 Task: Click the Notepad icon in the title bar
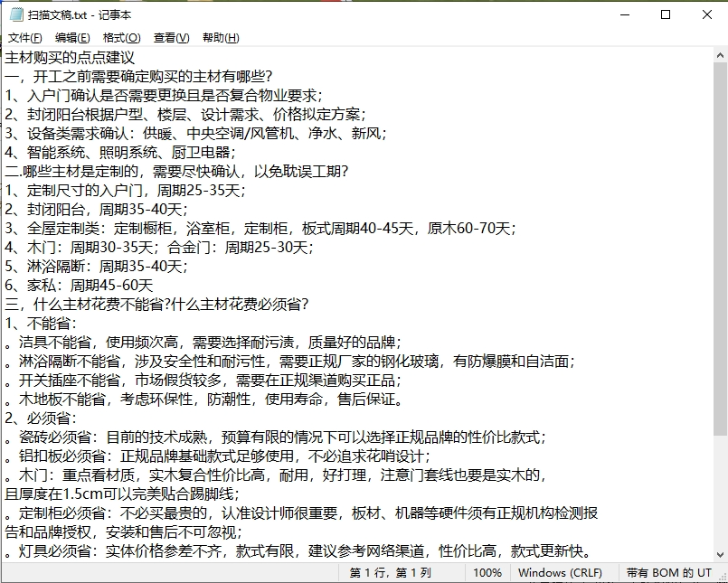(14, 14)
